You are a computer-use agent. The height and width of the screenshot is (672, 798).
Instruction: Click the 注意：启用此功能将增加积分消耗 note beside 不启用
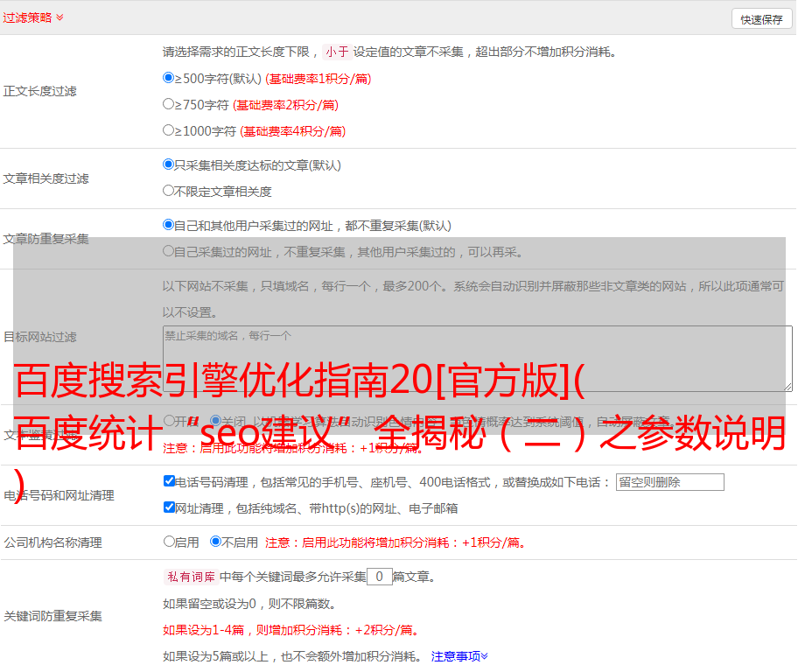(x=395, y=542)
